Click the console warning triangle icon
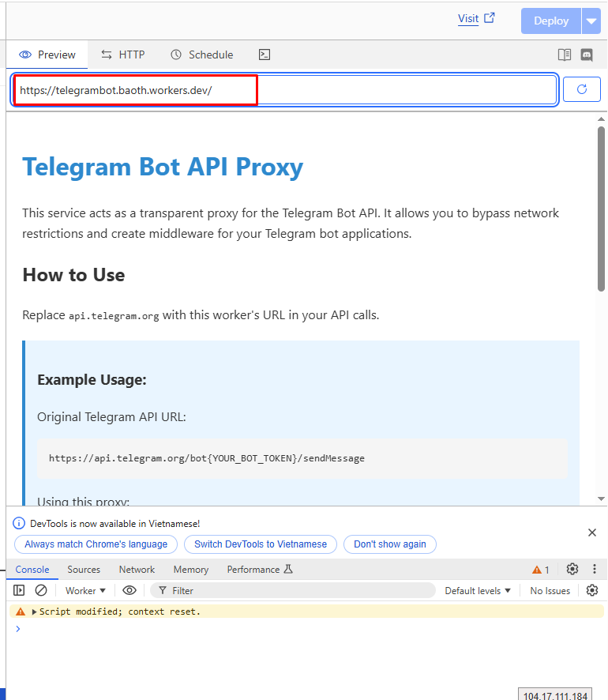608x700 pixels. click(x=21, y=612)
